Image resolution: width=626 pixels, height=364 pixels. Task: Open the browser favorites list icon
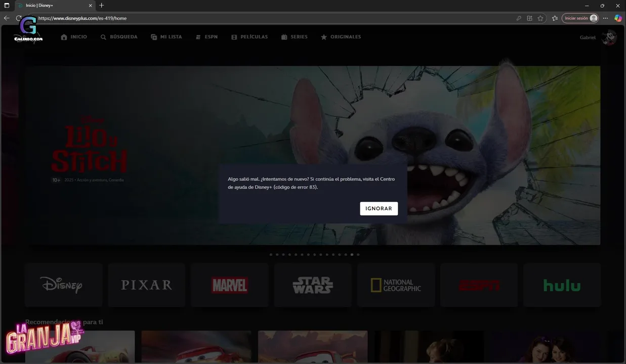coord(555,18)
